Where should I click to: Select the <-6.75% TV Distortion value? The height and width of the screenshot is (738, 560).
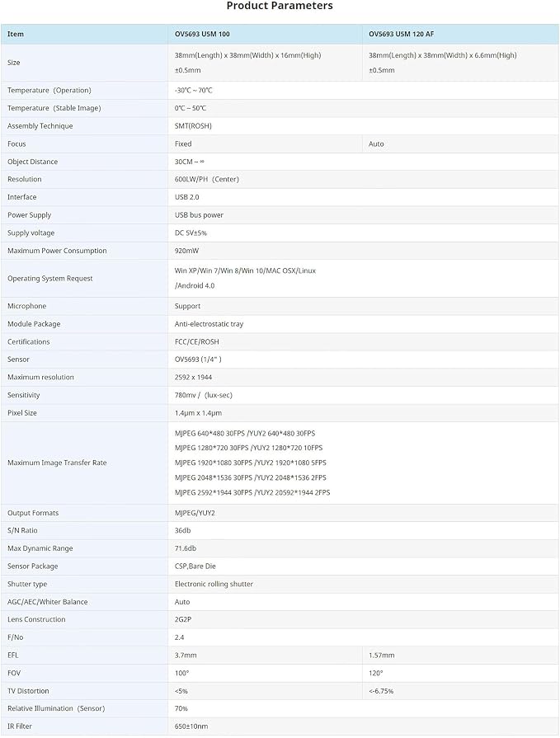point(381,691)
